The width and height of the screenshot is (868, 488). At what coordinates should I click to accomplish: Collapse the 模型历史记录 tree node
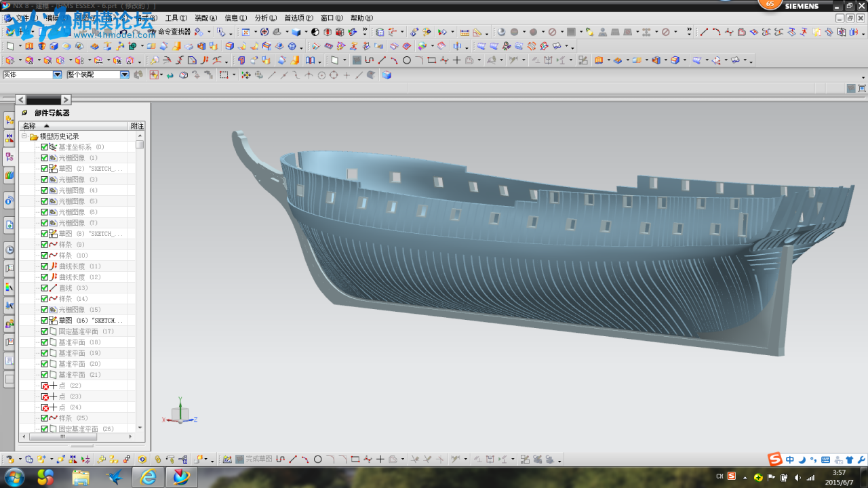(x=24, y=136)
